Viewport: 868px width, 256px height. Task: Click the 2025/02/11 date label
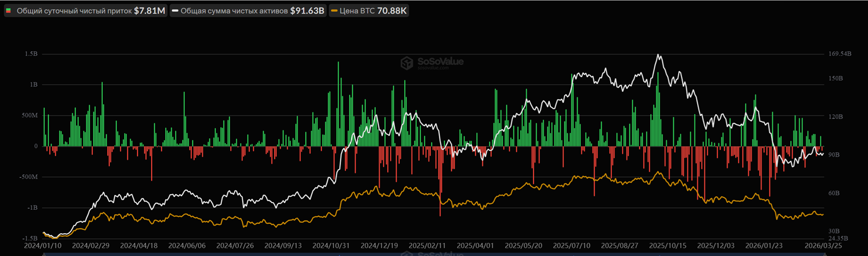point(427,246)
